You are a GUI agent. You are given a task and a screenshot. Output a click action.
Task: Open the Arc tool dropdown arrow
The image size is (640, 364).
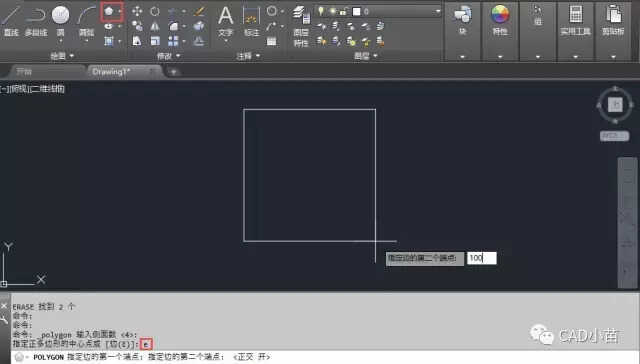[87, 41]
